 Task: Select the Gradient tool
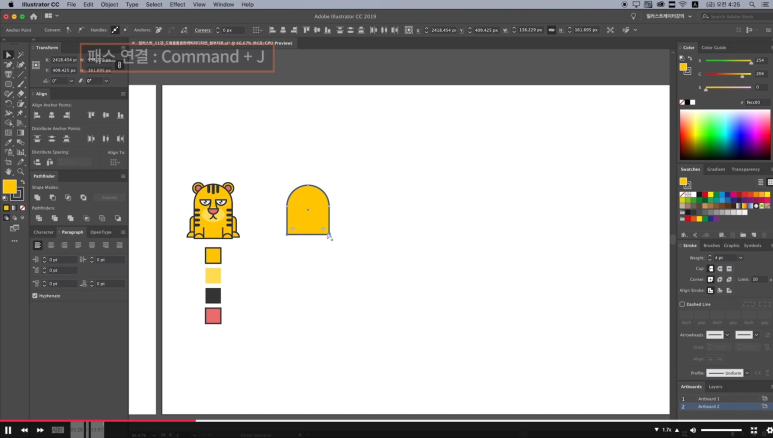tap(21, 133)
